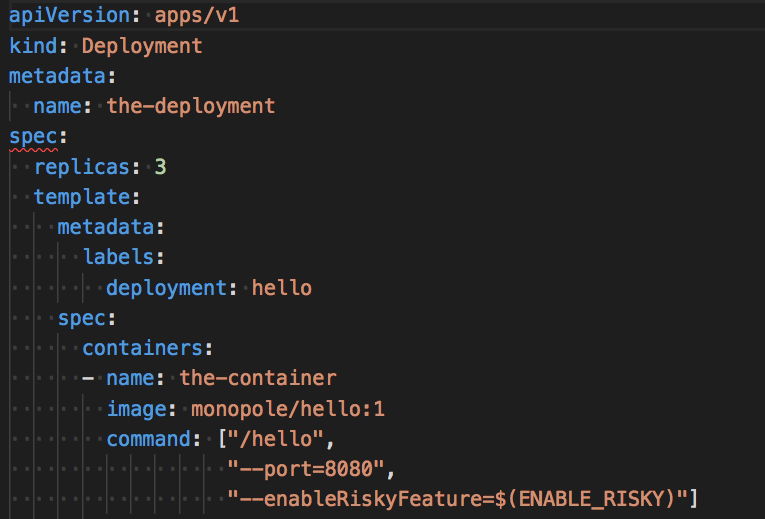Click the top-level metadata key
The width and height of the screenshot is (765, 519).
pos(57,76)
